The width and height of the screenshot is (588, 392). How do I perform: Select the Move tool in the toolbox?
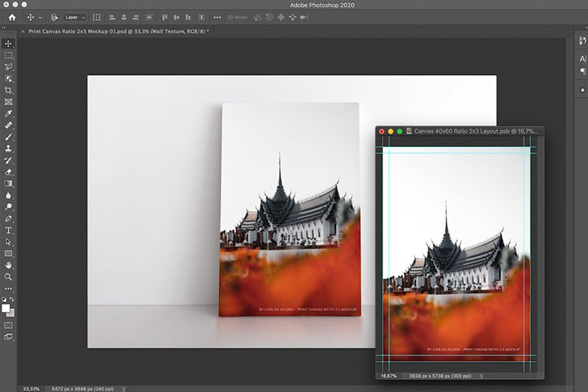(8, 43)
